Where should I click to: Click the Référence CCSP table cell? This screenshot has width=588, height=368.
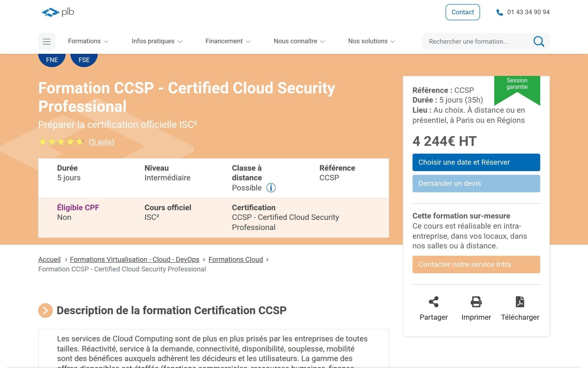click(x=337, y=173)
